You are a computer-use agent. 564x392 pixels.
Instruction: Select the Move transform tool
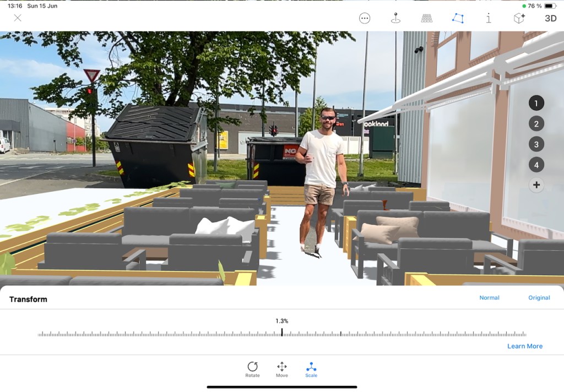point(281,369)
